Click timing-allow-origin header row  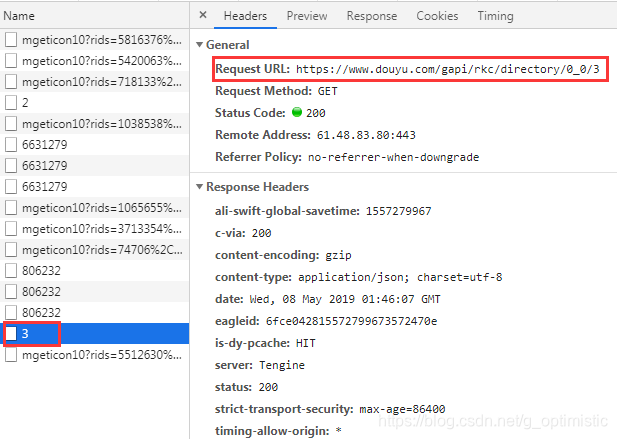coord(278,431)
